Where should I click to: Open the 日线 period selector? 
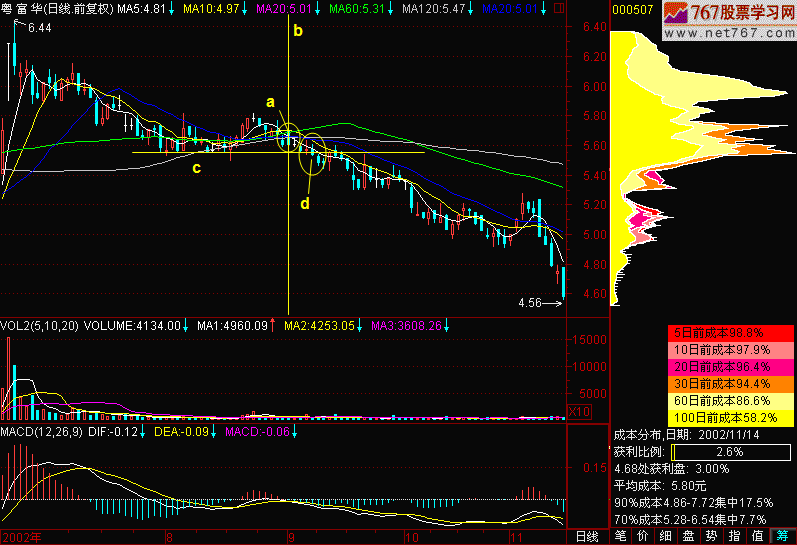click(587, 537)
